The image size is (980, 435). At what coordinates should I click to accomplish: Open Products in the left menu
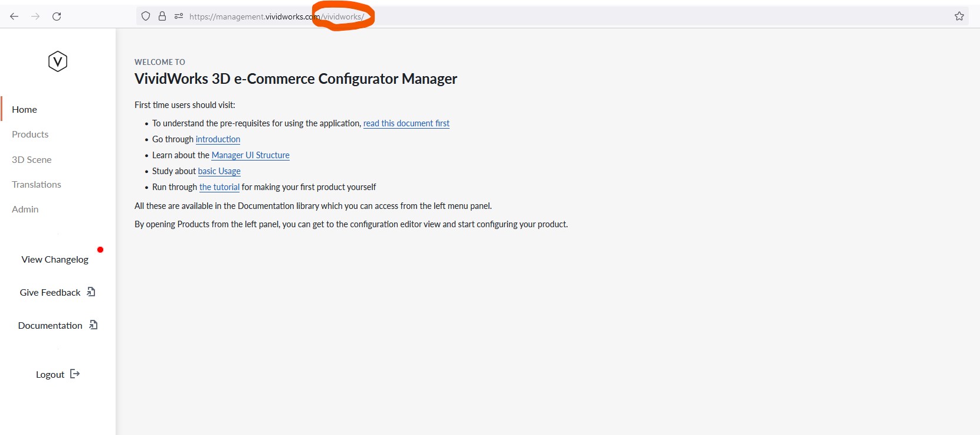point(30,134)
